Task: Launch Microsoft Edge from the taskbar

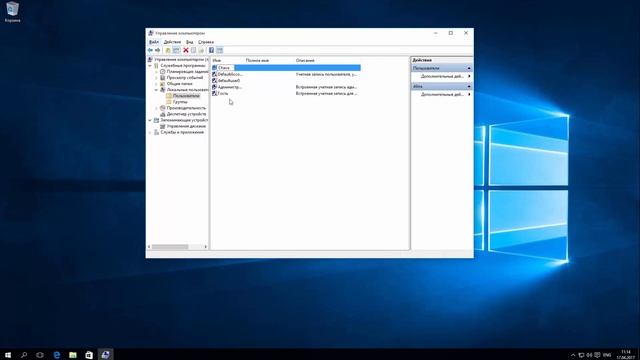Action: point(57,355)
